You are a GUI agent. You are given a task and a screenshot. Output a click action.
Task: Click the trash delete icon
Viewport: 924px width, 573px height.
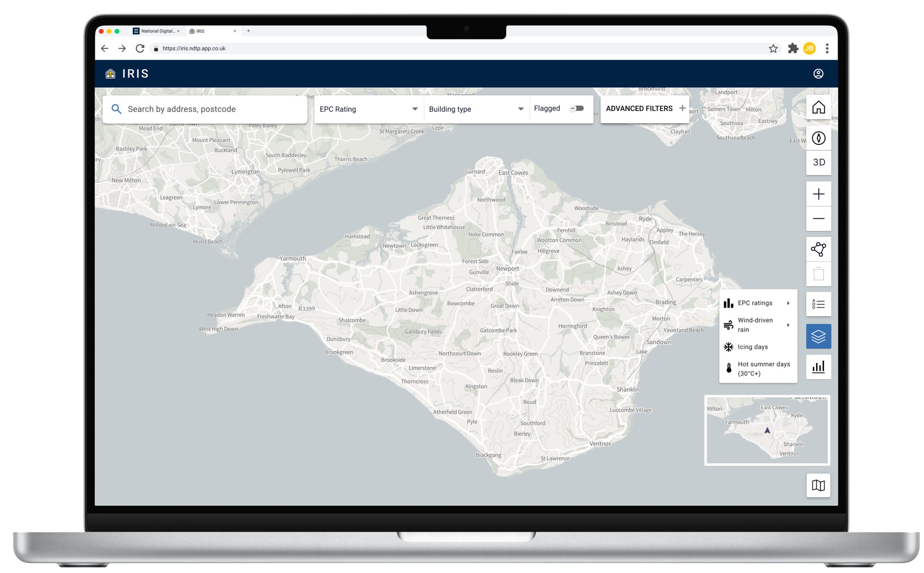pos(818,274)
